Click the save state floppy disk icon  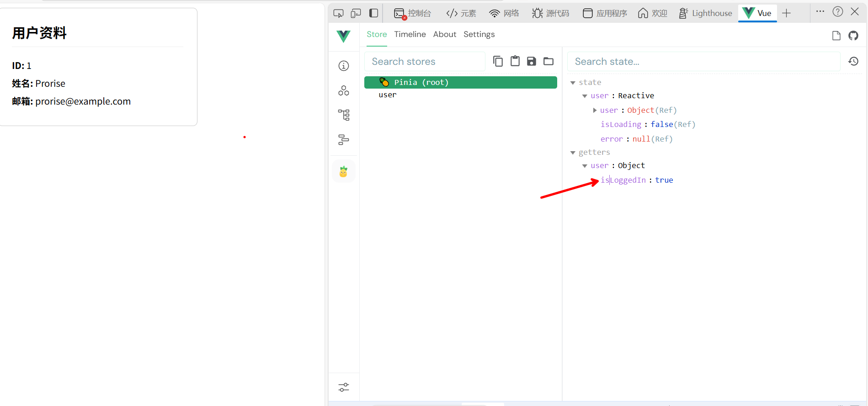coord(531,61)
